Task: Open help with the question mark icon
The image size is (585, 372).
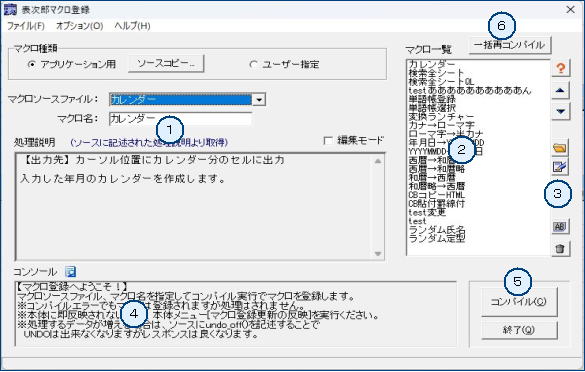Action: [x=560, y=68]
